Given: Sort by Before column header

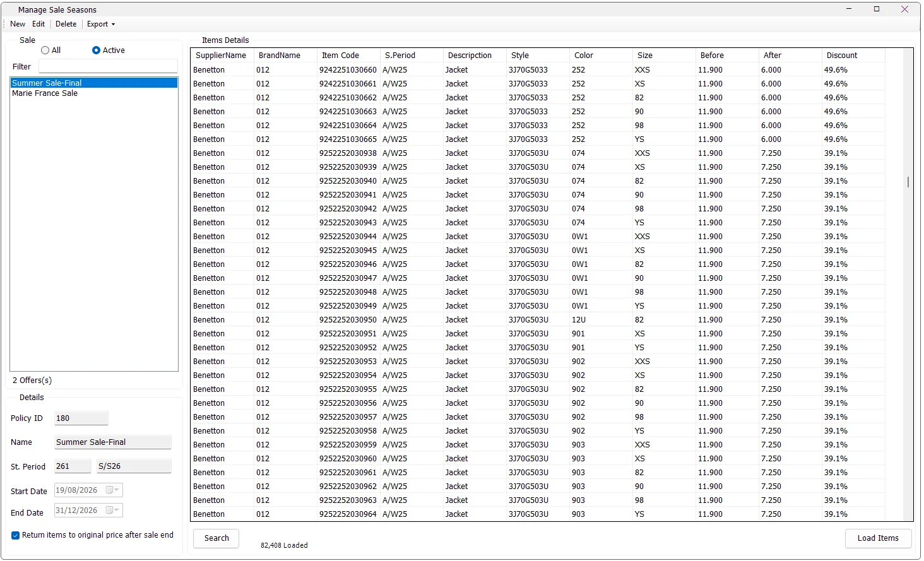Looking at the screenshot, I should click(x=727, y=56).
